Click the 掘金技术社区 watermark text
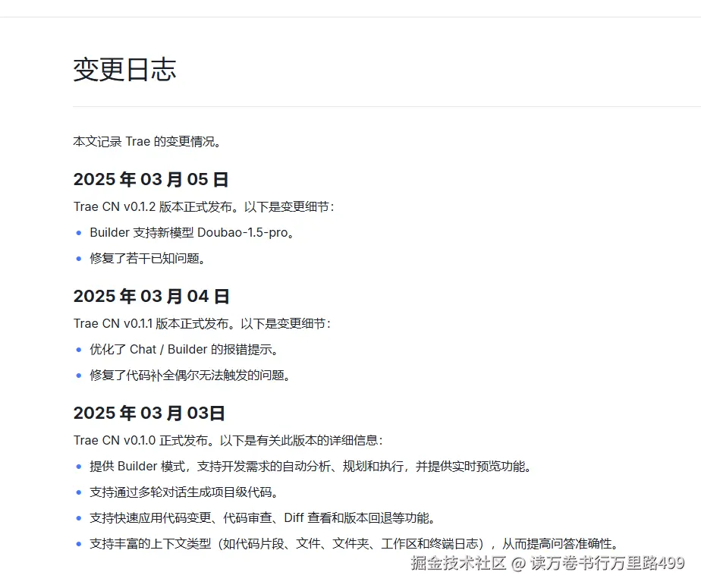Image resolution: width=701 pixels, height=588 pixels. click(x=456, y=564)
